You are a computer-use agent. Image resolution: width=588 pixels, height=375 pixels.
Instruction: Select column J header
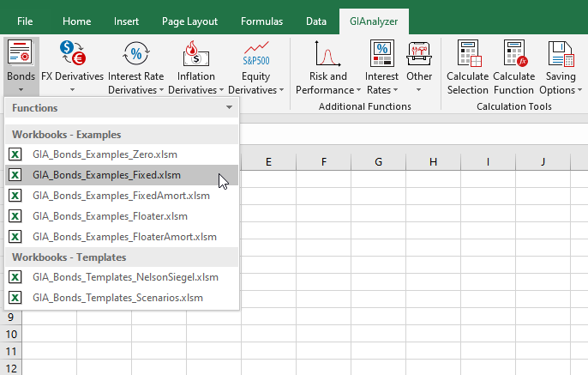[543, 162]
